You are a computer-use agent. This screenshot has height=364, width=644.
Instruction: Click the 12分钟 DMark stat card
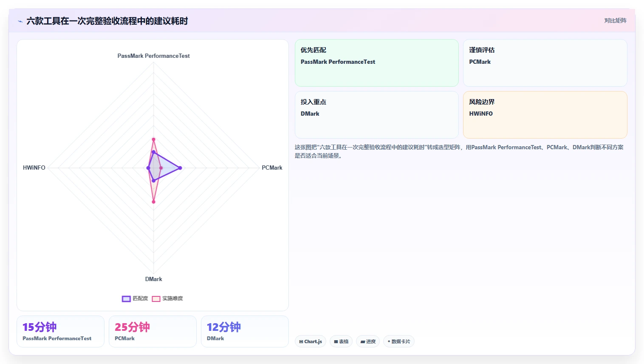[245, 331]
